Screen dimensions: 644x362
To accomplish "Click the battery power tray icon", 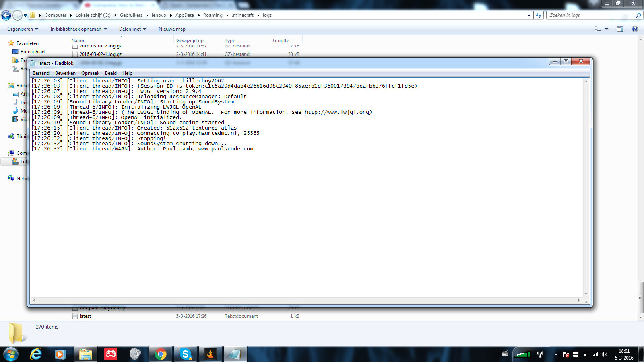I will 585,354.
